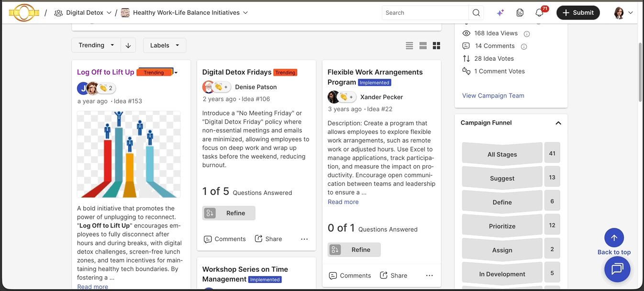
Task: Click Refine on Flexible Work Arrangements Program
Action: (x=354, y=250)
